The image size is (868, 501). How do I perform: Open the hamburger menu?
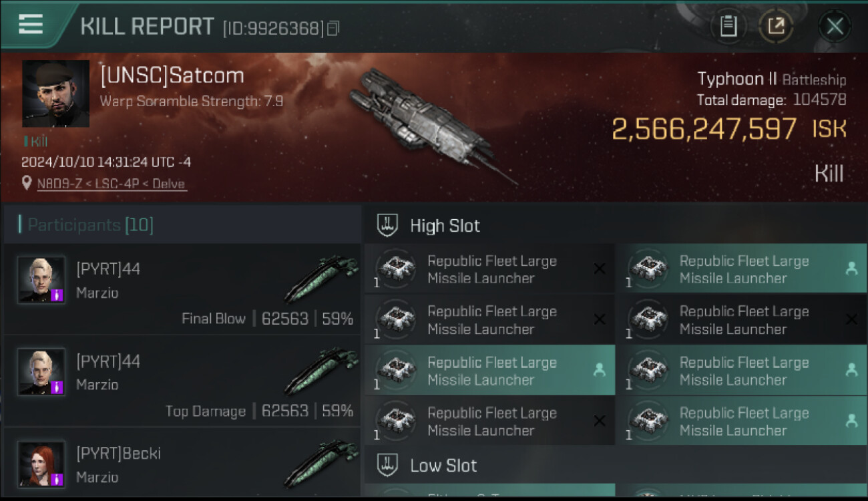[x=31, y=24]
